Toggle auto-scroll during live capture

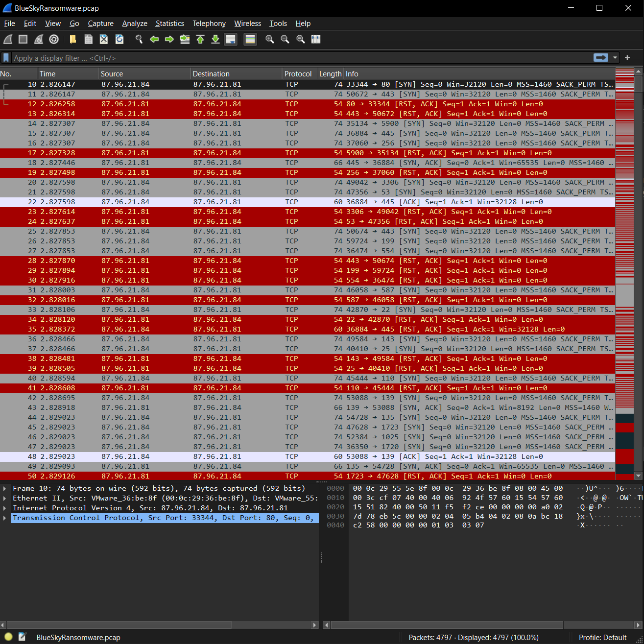[x=231, y=39]
